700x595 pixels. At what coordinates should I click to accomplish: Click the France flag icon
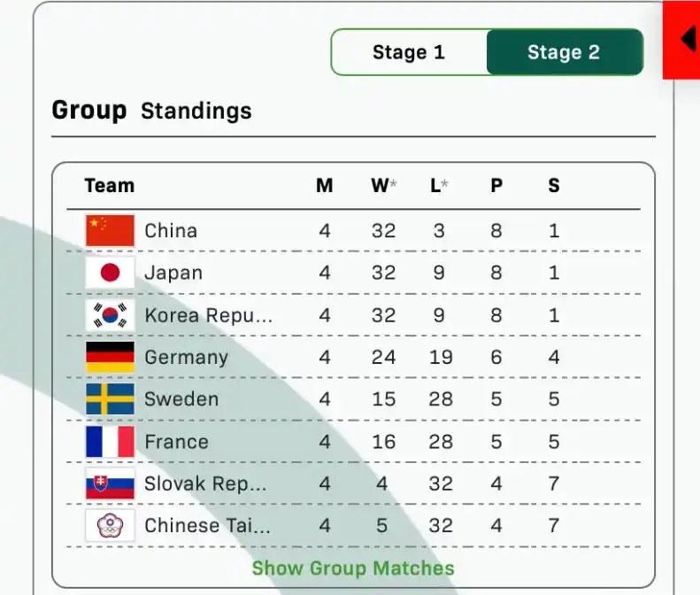point(110,441)
